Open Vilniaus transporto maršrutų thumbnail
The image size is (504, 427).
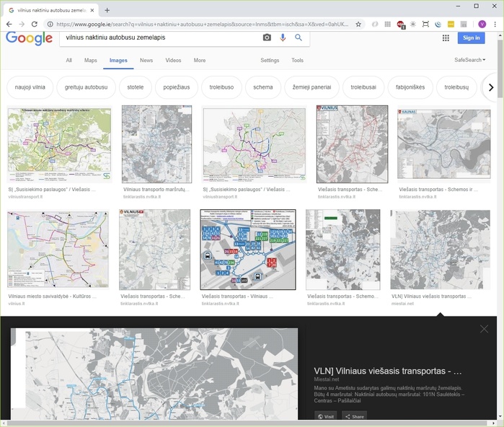[156, 144]
